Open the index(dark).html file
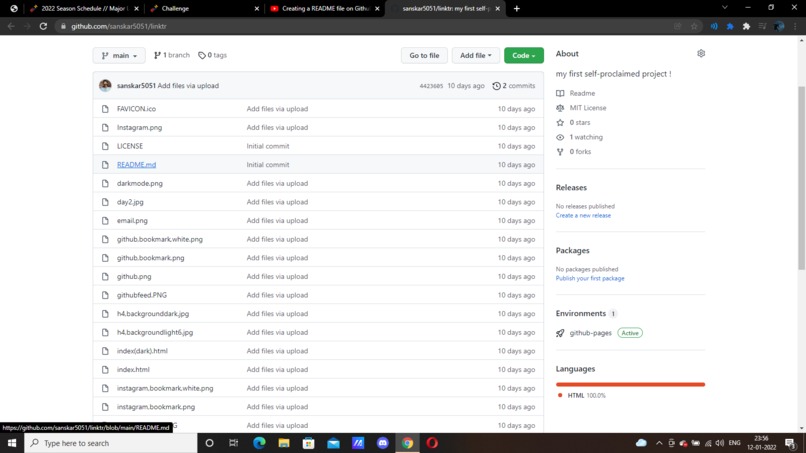806x453 pixels. [142, 351]
